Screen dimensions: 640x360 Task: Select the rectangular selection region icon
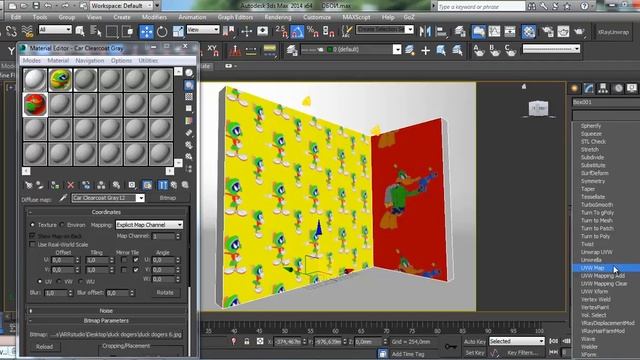pyautogui.click(x=111, y=32)
